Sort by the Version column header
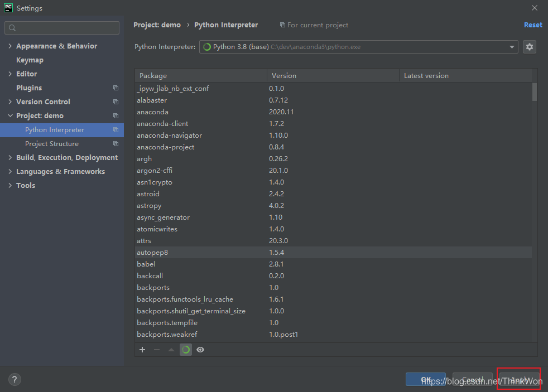Screen dimensions: 548x392 pos(333,76)
